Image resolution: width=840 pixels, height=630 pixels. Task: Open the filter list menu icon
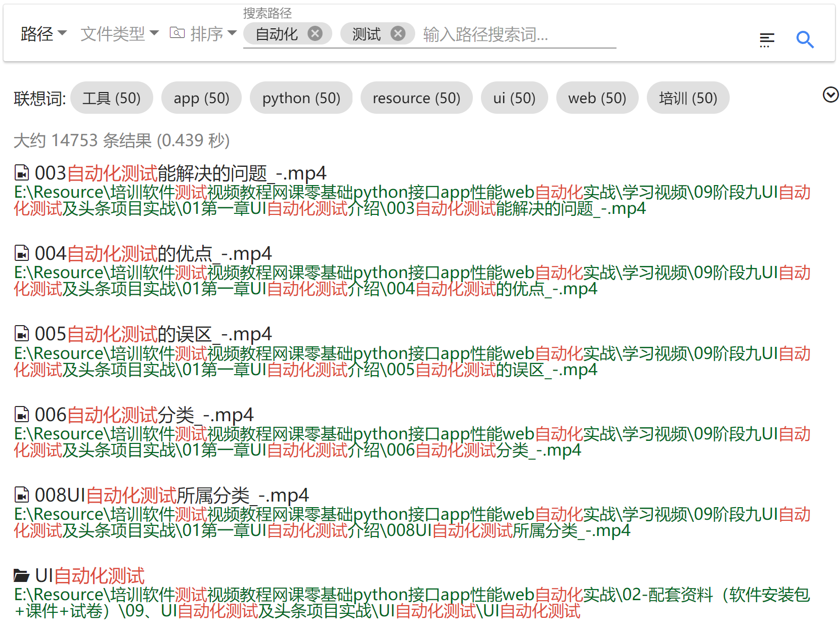click(767, 39)
